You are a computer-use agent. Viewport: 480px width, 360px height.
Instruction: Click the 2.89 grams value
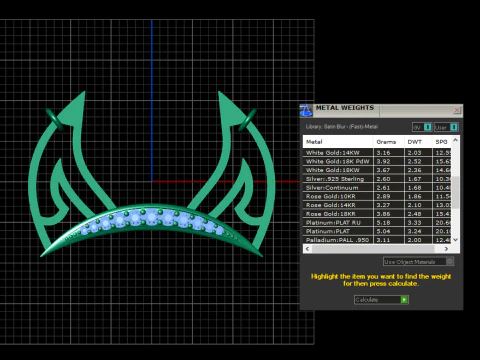[x=383, y=196]
